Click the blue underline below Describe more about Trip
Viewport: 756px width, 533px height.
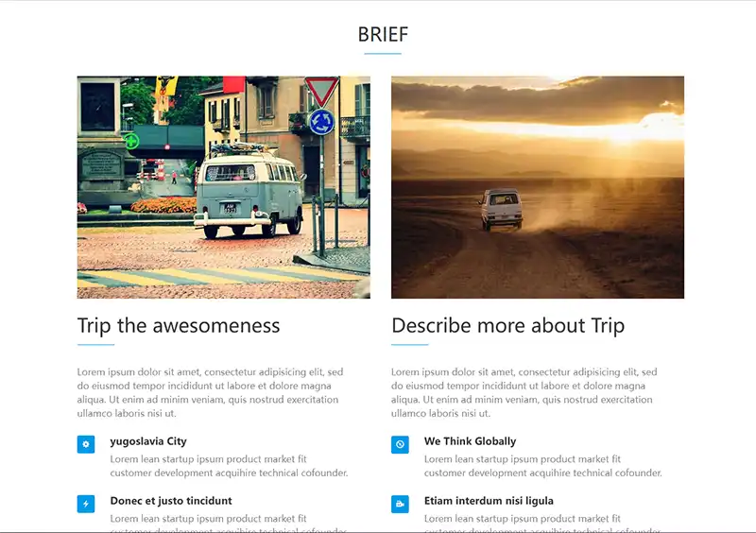tap(410, 345)
